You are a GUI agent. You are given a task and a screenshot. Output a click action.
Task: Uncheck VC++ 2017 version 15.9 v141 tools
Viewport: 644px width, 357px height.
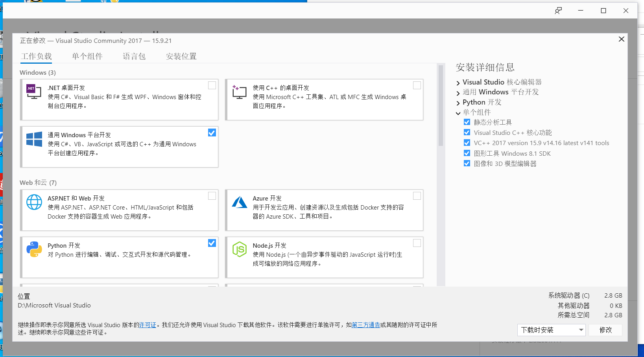(467, 143)
